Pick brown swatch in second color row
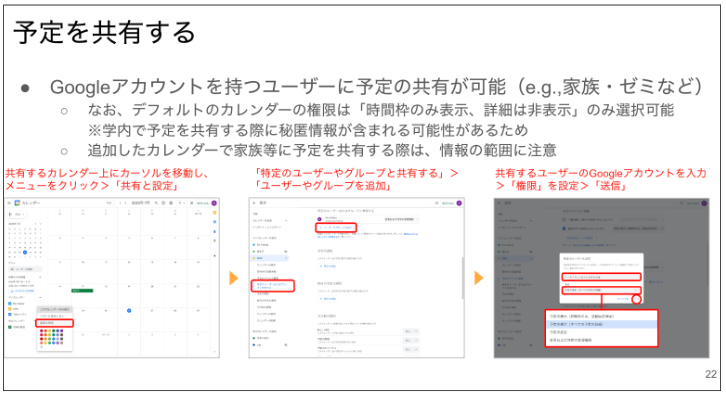 pos(62,335)
